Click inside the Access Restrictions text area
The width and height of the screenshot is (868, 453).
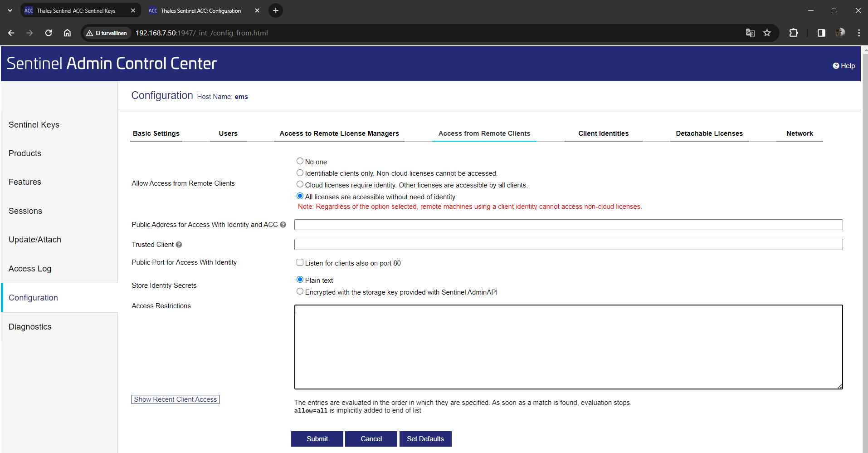(568, 347)
